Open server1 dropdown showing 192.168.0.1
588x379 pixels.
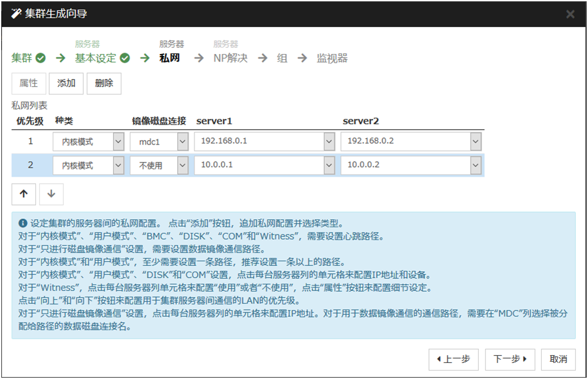point(329,141)
